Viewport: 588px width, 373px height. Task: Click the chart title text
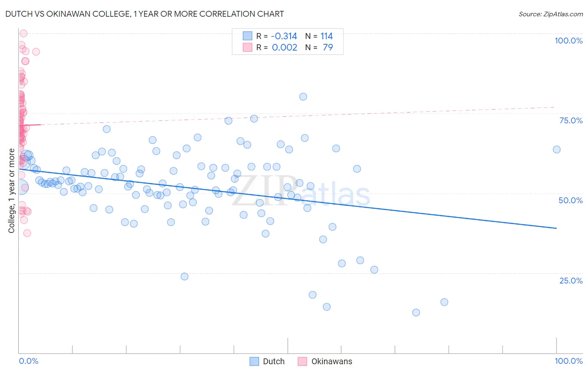[x=145, y=14]
